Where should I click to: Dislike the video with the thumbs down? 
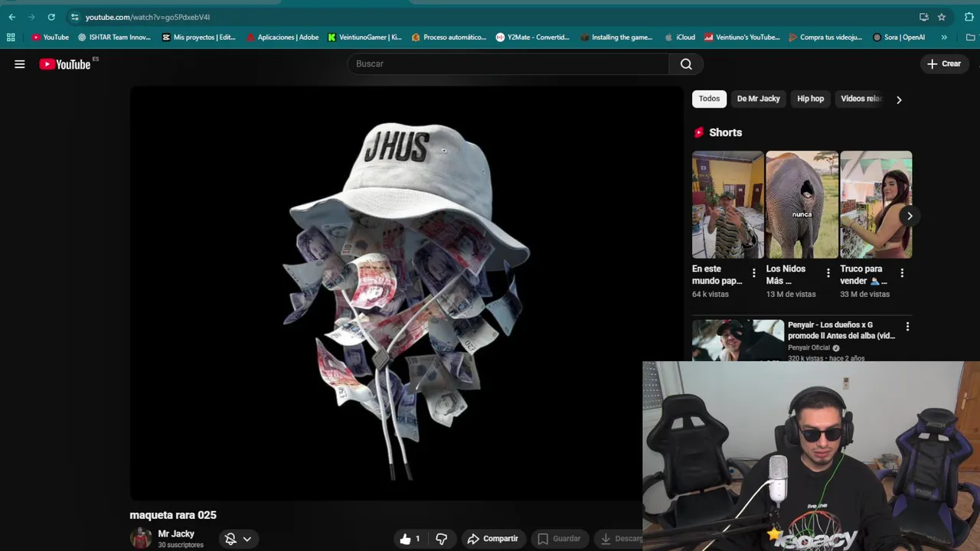442,539
